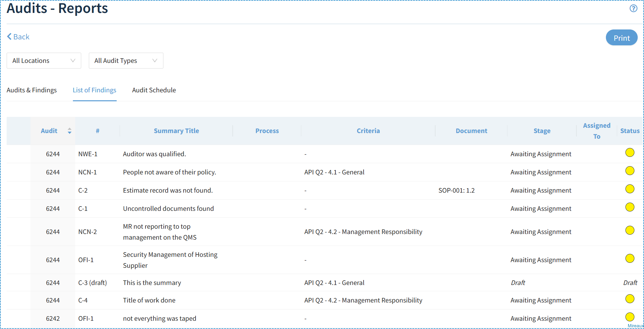644x329 pixels.
Task: Click the italic Draft status cell
Action: [x=630, y=283]
